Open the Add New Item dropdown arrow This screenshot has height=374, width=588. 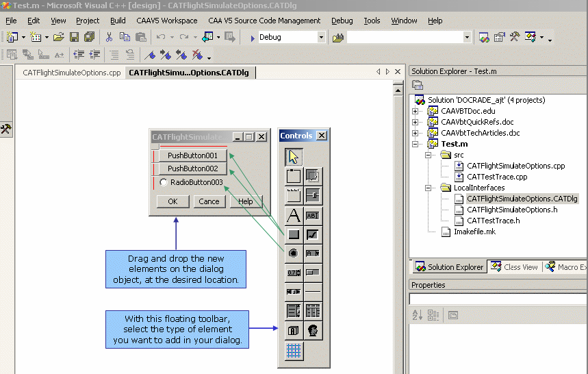pyautogui.click(x=47, y=37)
